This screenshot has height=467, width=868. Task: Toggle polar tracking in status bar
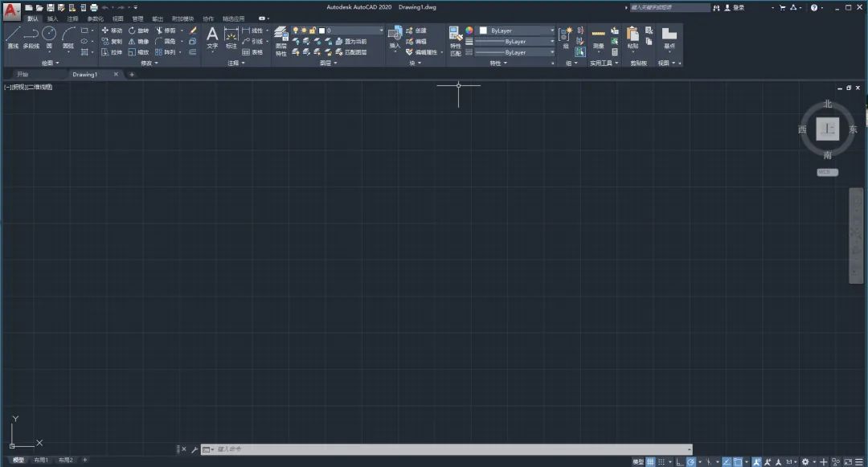tap(691, 461)
